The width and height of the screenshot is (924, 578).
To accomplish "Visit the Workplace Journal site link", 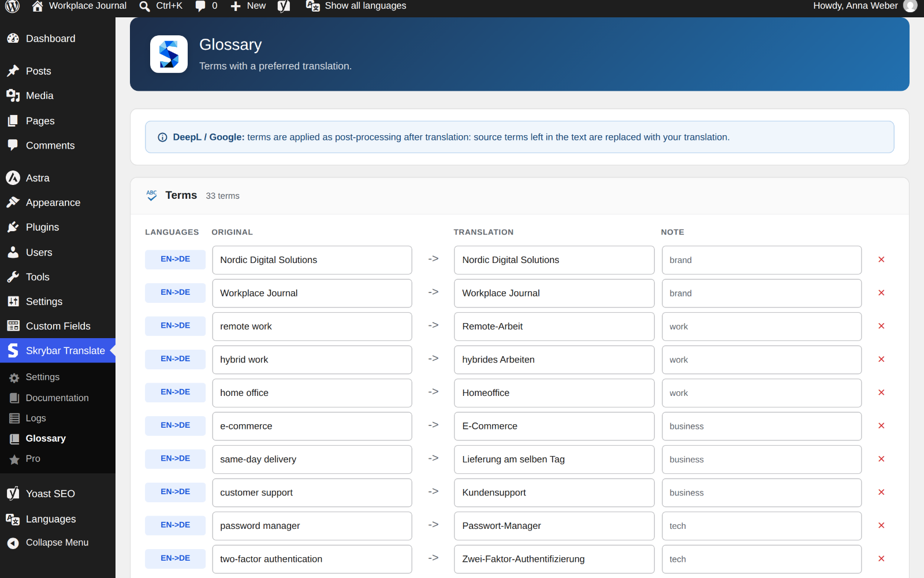I will pos(79,6).
